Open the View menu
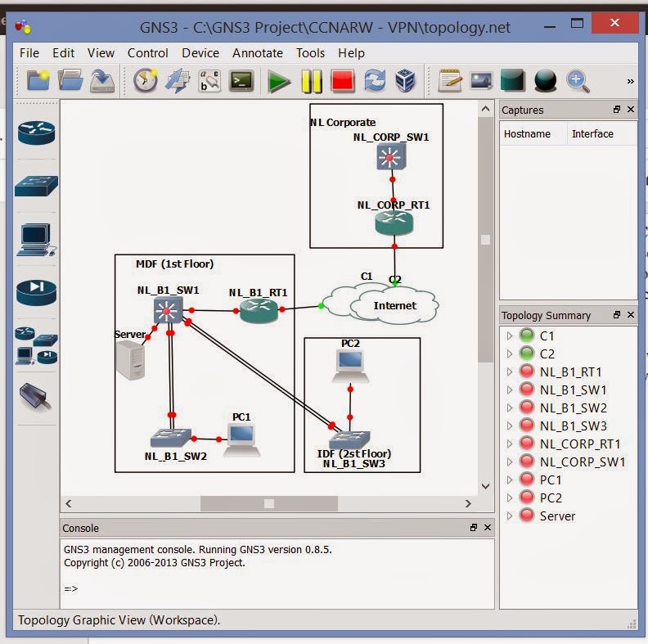 coord(101,53)
